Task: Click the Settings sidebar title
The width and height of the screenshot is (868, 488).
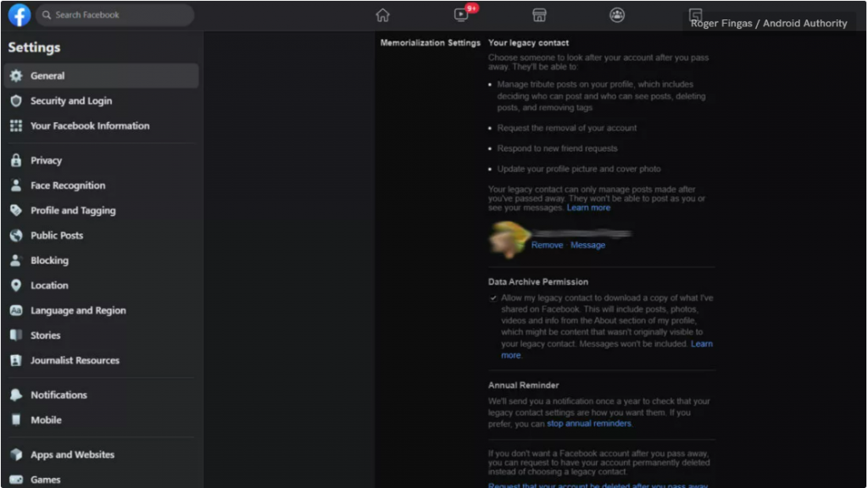Action: pyautogui.click(x=34, y=47)
